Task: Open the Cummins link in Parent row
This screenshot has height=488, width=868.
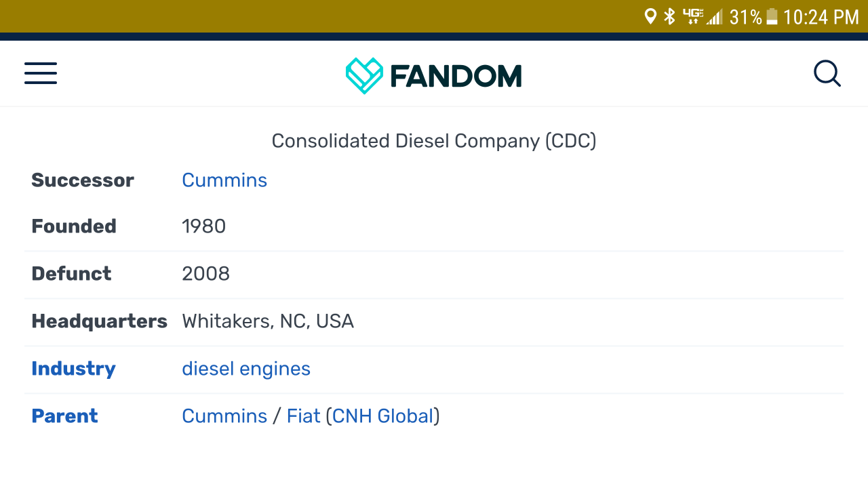Action: tap(224, 416)
